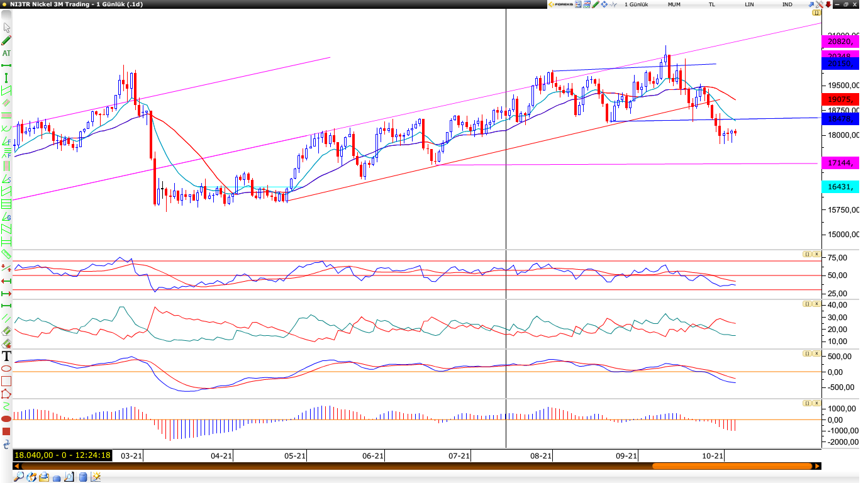This screenshot has height=483, width=868.
Task: Select the eraser tool
Action: coord(6,331)
